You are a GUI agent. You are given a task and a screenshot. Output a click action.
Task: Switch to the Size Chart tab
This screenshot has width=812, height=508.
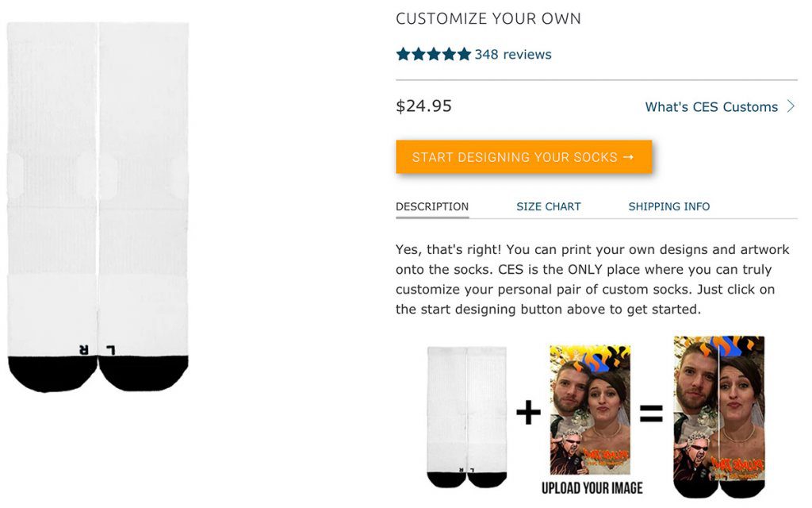tap(549, 206)
